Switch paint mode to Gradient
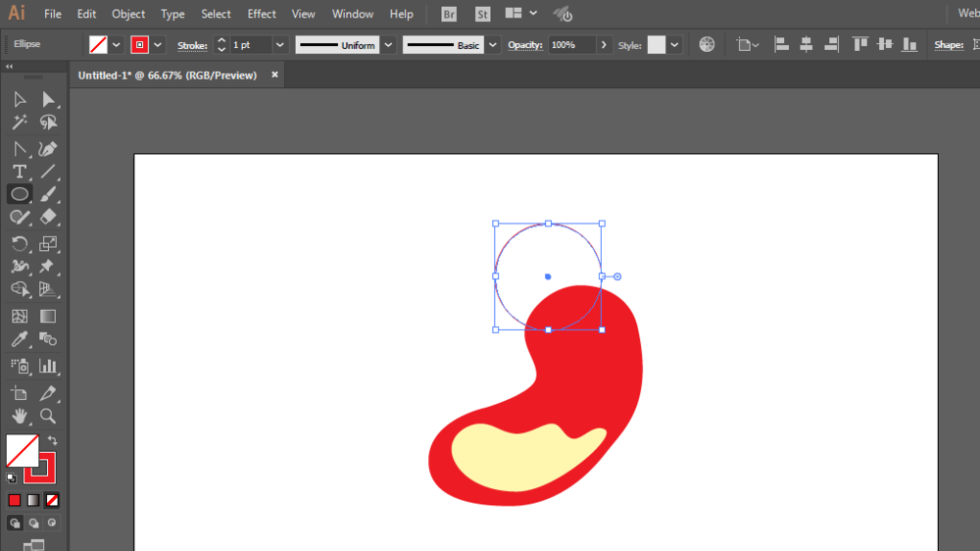 point(33,500)
